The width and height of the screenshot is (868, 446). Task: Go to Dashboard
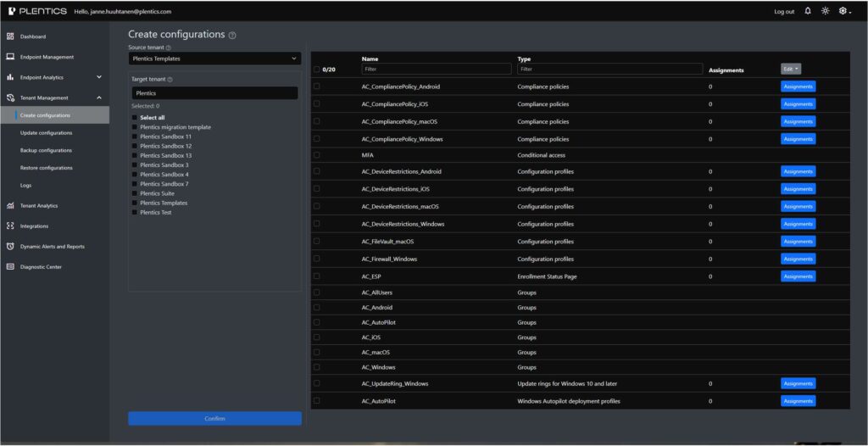[33, 36]
